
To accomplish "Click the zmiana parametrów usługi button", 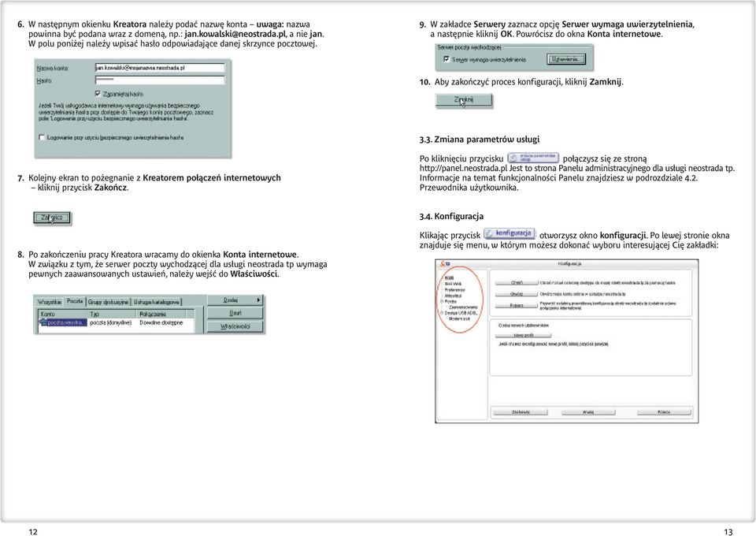I will click(533, 158).
